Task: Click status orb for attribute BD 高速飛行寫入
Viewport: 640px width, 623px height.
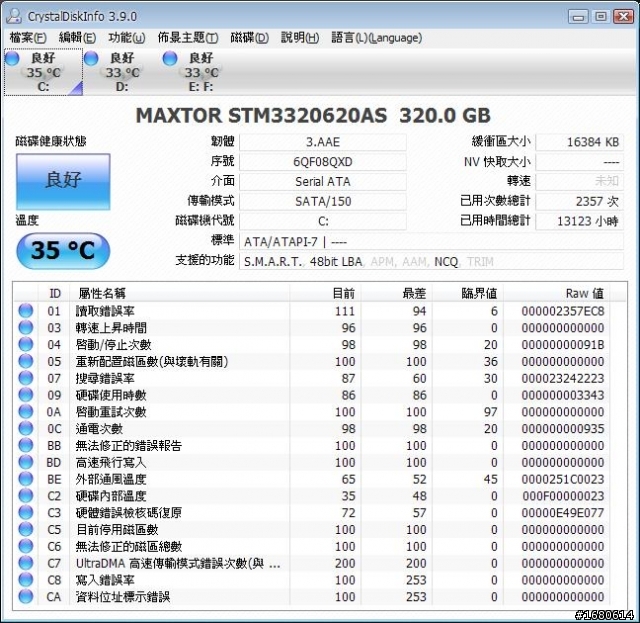Action: (x=26, y=462)
